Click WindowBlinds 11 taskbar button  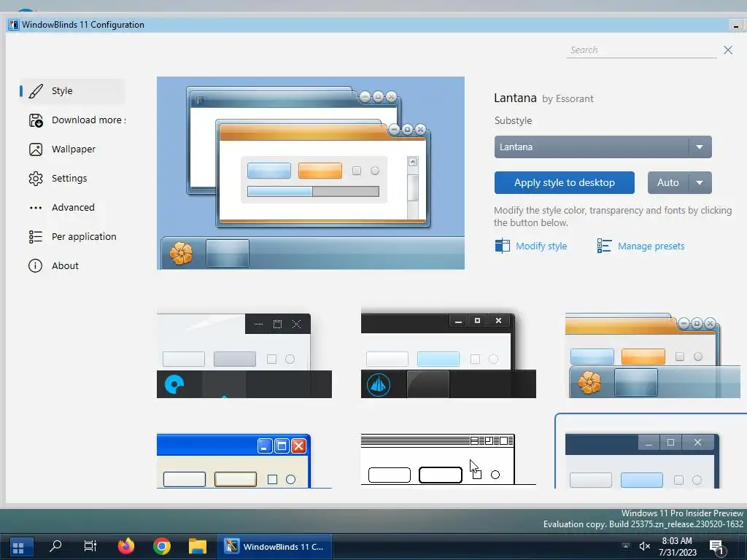tap(275, 547)
